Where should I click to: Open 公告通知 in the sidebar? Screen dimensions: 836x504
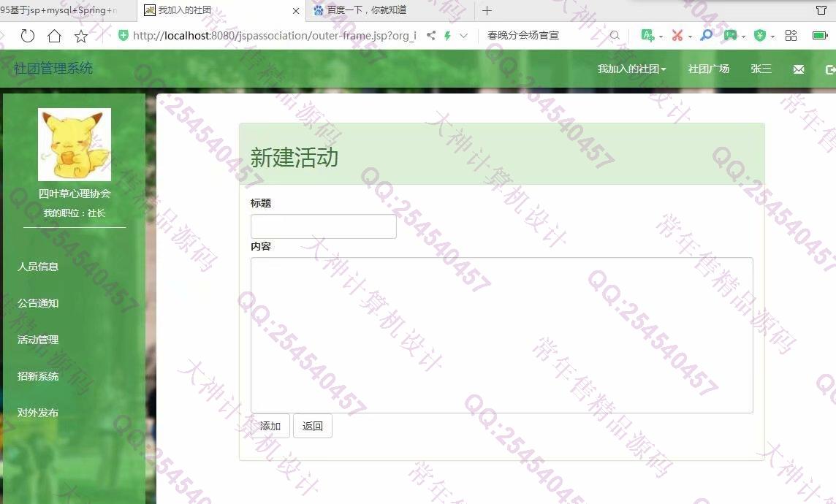[x=38, y=303]
